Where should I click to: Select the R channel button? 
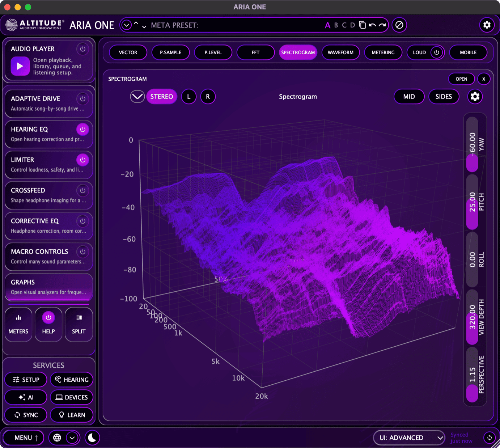[x=208, y=97]
